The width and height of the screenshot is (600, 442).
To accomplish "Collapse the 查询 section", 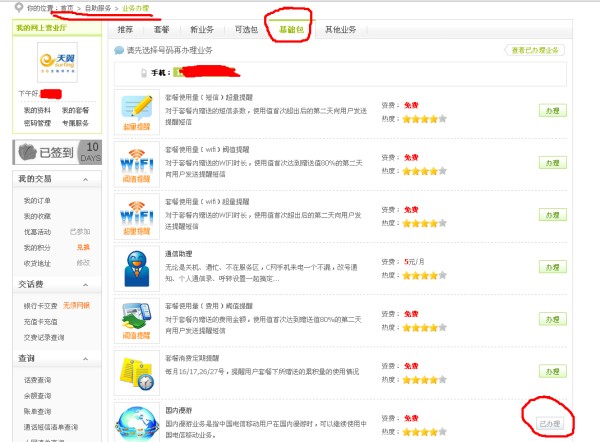I will [85, 359].
